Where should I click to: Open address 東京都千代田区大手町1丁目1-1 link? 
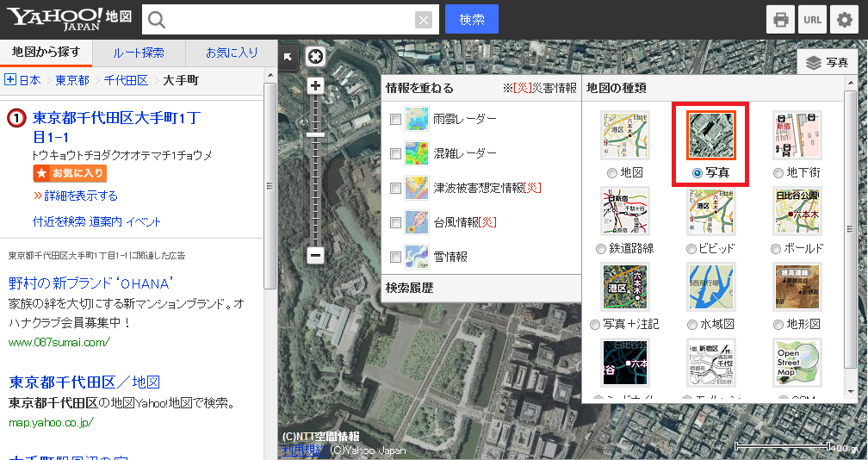pos(116,127)
